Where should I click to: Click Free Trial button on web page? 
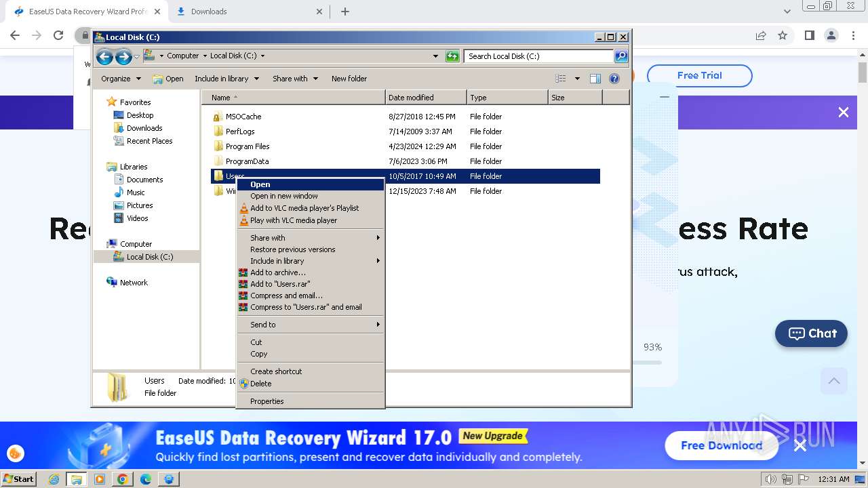(x=699, y=75)
